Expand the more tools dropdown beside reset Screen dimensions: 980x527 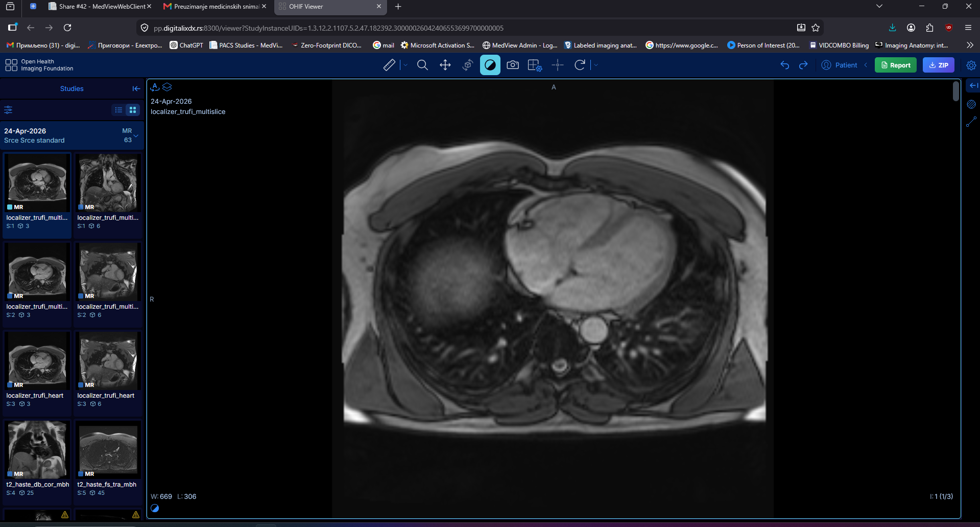596,65
